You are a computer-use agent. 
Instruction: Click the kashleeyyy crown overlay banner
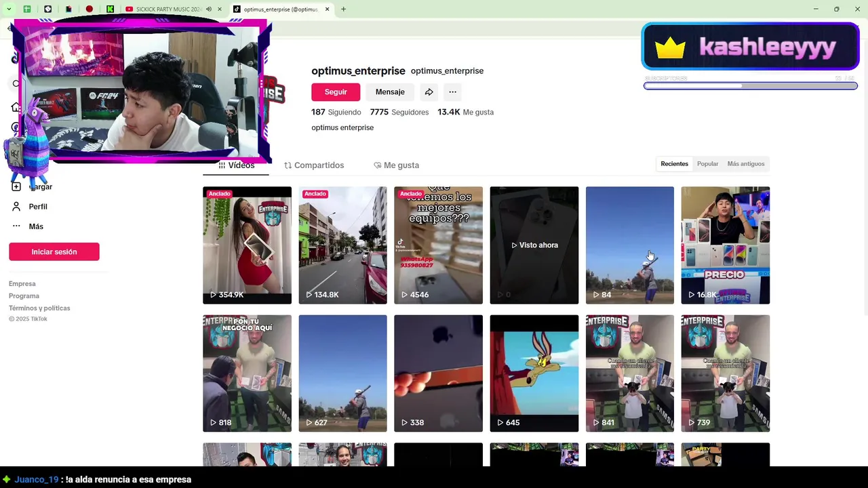[x=750, y=47]
